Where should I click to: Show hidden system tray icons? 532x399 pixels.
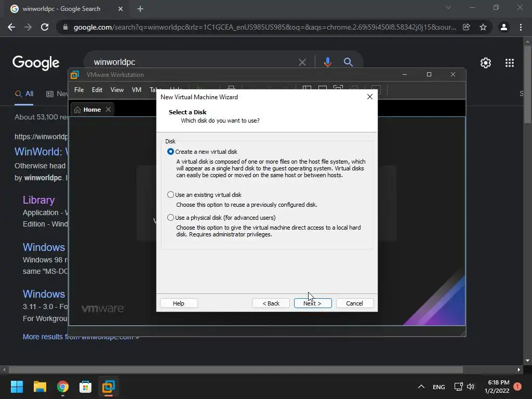[421, 387]
